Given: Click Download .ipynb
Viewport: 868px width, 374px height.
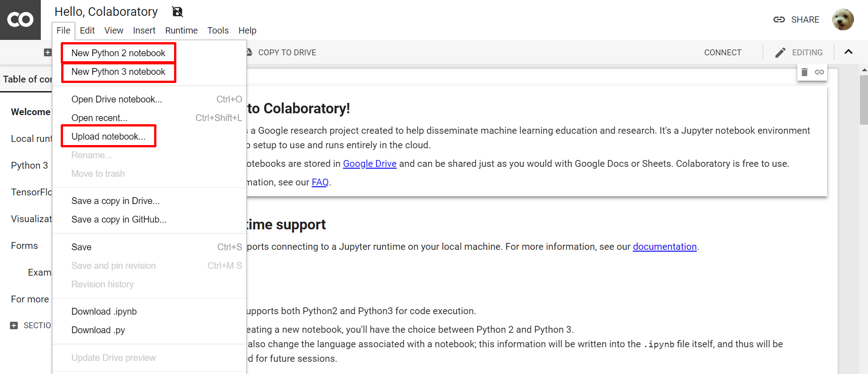Looking at the screenshot, I should (104, 311).
